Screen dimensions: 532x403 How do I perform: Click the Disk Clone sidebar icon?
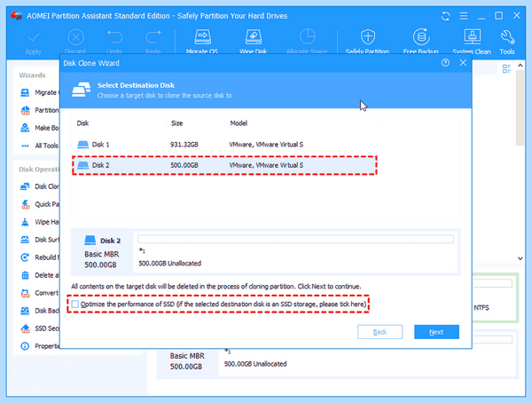point(25,186)
